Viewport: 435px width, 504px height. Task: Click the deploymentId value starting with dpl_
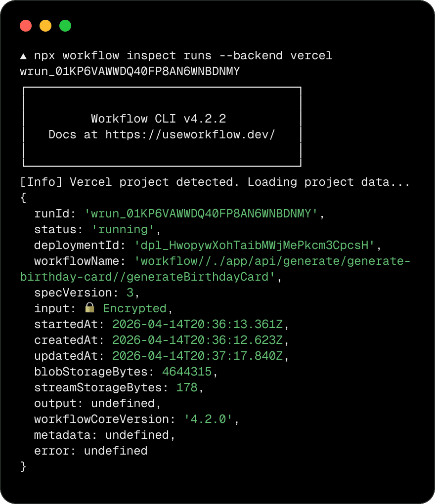(x=255, y=245)
